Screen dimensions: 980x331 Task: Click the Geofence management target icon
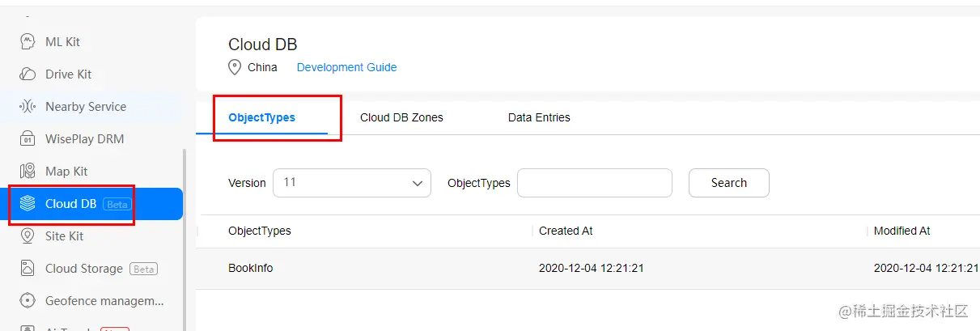[x=28, y=300]
